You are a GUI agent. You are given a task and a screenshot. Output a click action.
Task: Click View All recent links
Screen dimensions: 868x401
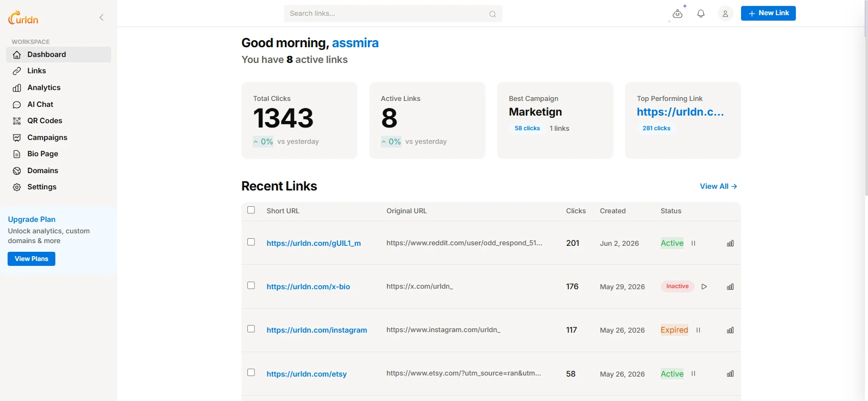point(718,186)
